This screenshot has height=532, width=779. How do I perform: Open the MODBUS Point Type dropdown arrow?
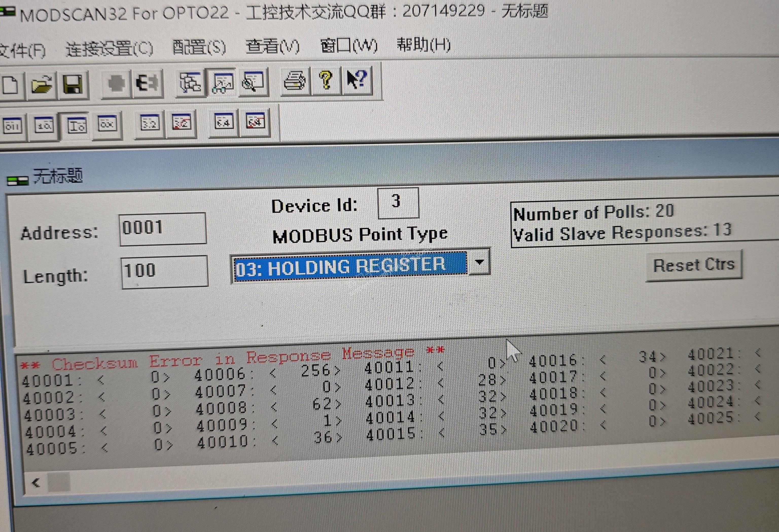[x=479, y=262]
